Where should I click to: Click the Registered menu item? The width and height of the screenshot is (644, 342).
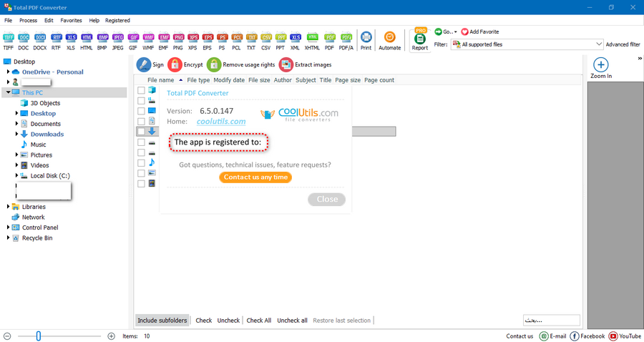pos(117,20)
